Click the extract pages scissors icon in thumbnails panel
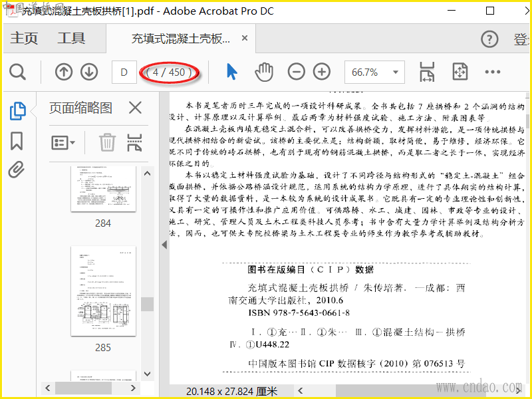This screenshot has width=532, height=399. (x=134, y=142)
